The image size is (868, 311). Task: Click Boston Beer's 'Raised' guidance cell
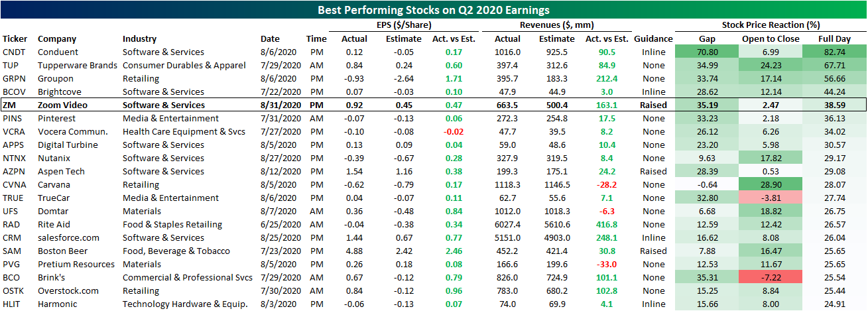pyautogui.click(x=653, y=251)
